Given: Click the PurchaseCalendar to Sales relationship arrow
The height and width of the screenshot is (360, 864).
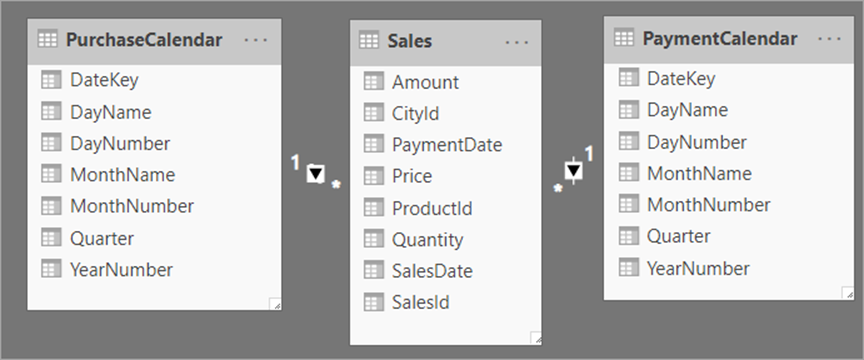Looking at the screenshot, I should pyautogui.click(x=315, y=174).
